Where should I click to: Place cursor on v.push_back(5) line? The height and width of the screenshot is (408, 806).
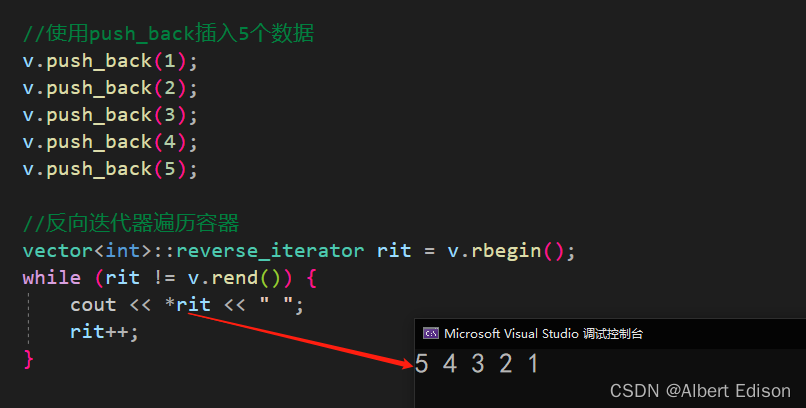tap(110, 169)
